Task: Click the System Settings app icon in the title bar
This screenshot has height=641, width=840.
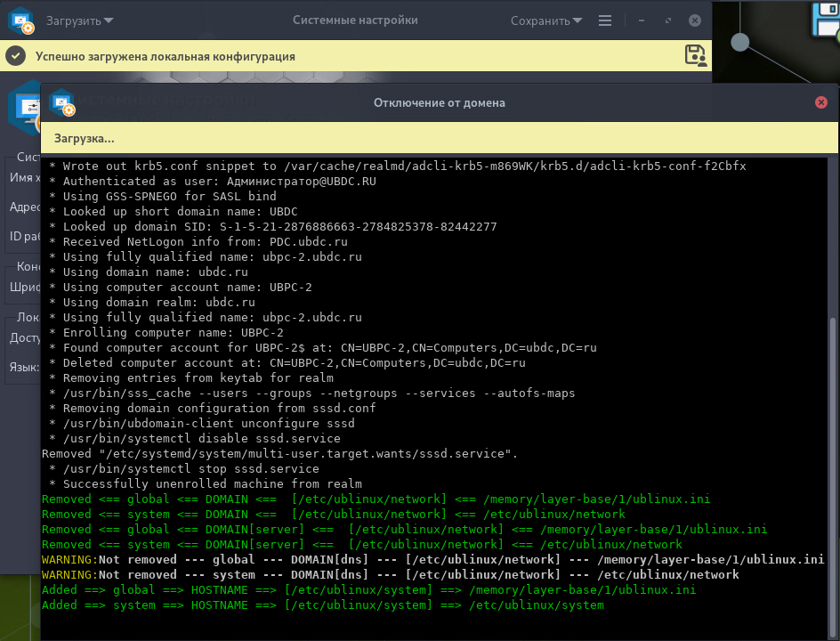Action: tap(21, 20)
